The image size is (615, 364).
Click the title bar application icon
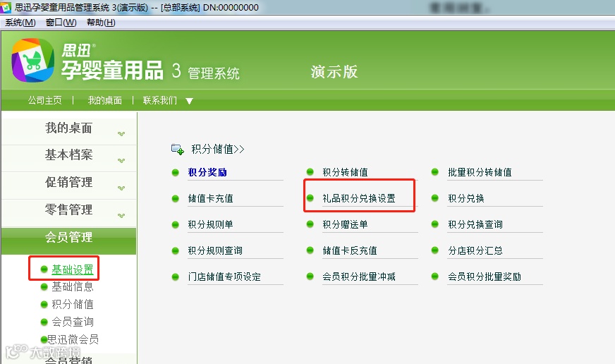coord(6,7)
